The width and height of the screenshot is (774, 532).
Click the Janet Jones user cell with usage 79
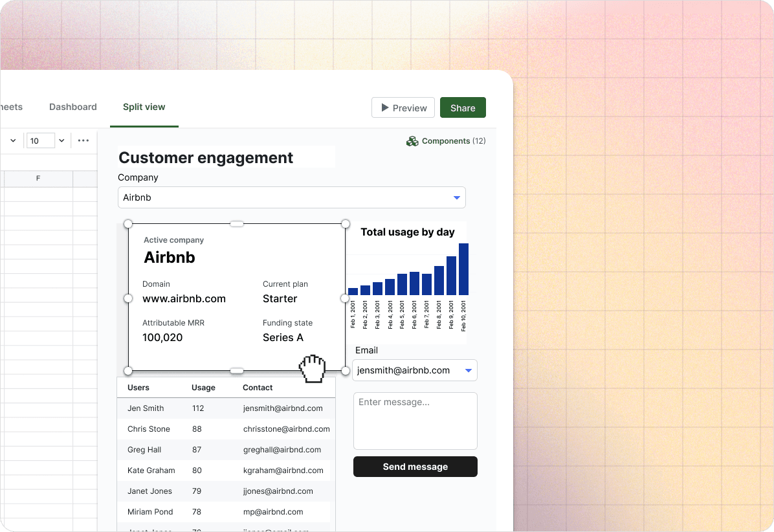[x=149, y=491]
